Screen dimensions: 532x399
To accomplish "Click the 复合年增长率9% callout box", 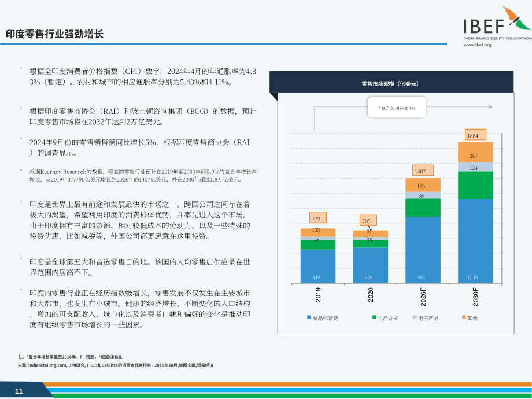I will [x=397, y=108].
